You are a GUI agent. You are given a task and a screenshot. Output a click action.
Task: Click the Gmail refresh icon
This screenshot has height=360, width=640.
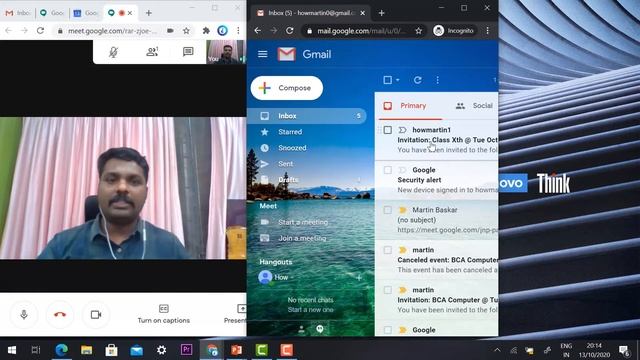[417, 80]
